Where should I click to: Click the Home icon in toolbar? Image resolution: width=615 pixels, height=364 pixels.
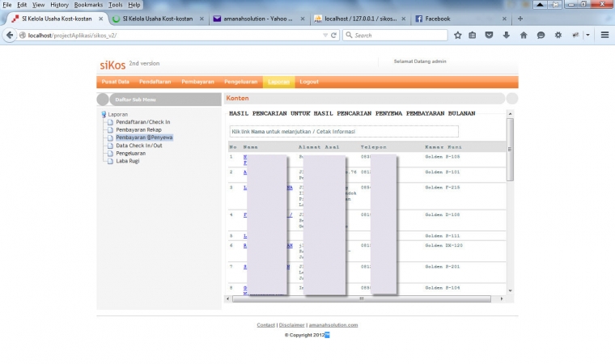point(524,35)
